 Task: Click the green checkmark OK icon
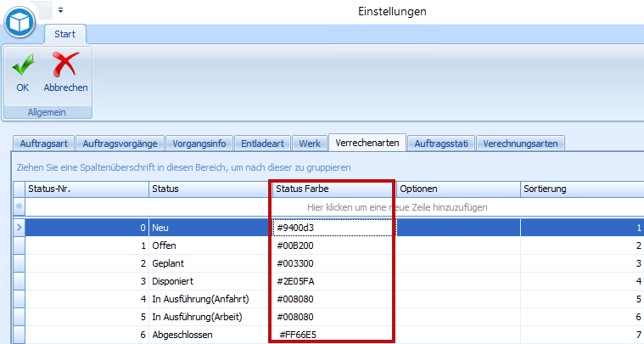click(22, 66)
